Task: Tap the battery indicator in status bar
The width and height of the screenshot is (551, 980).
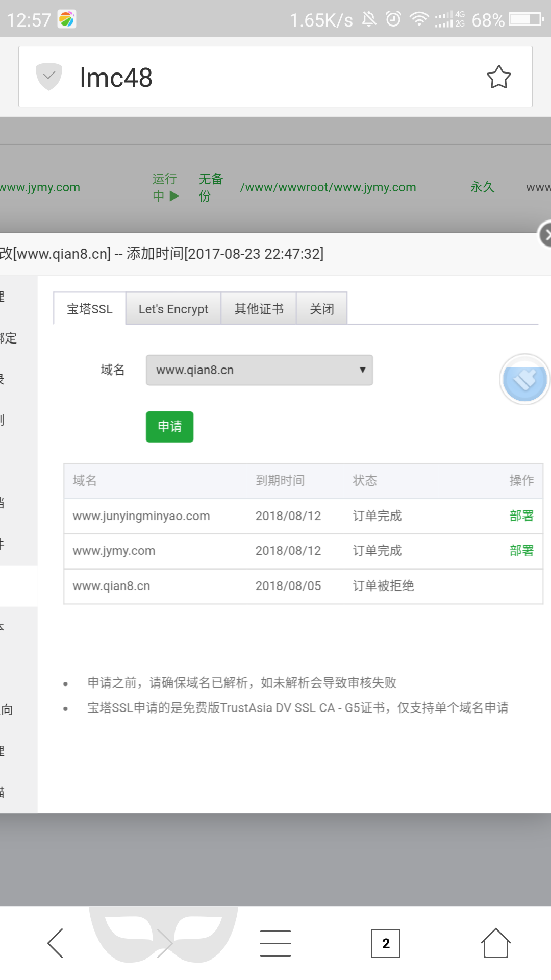Action: click(x=528, y=20)
